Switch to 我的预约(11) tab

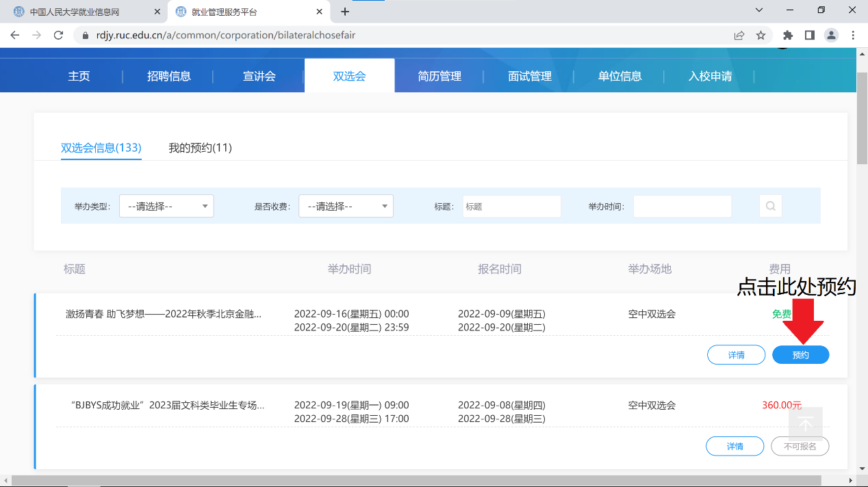(x=200, y=148)
